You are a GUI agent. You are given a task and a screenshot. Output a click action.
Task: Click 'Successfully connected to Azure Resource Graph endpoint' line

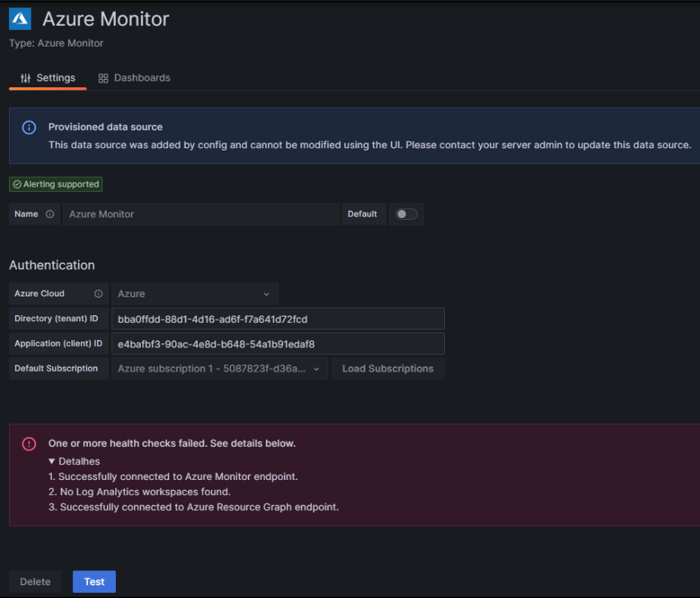(193, 507)
